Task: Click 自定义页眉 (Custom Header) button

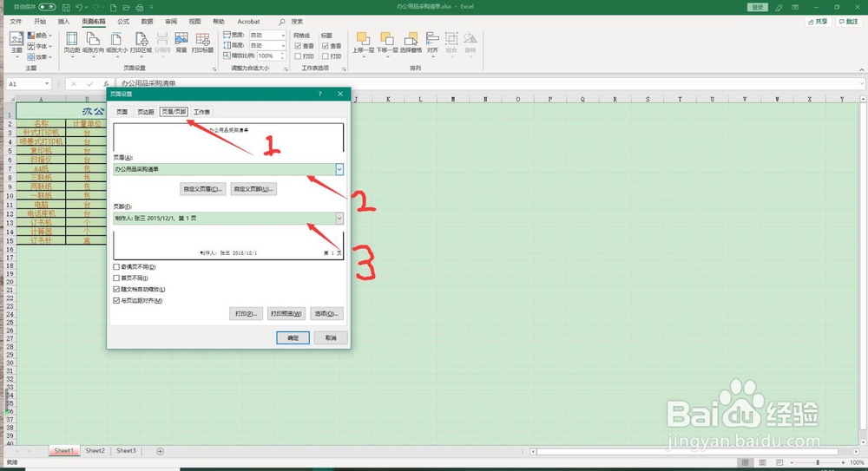Action: (203, 189)
